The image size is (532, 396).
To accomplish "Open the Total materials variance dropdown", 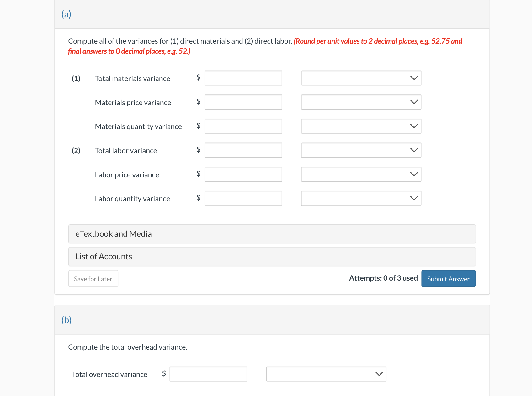I will [361, 78].
